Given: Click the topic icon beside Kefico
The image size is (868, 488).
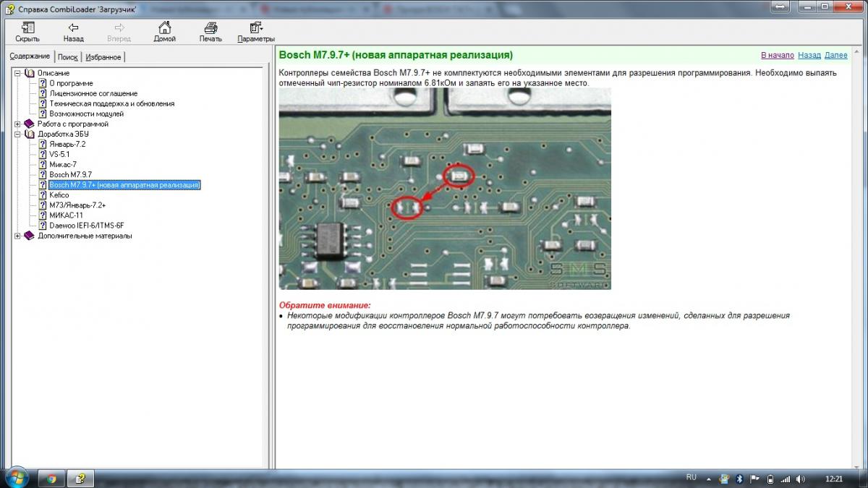Looking at the screenshot, I should tap(42, 194).
